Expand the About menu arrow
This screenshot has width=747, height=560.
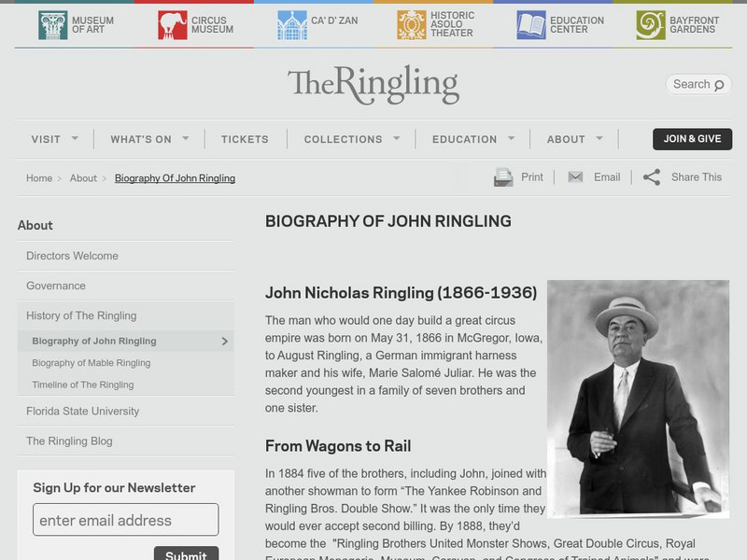pos(599,138)
